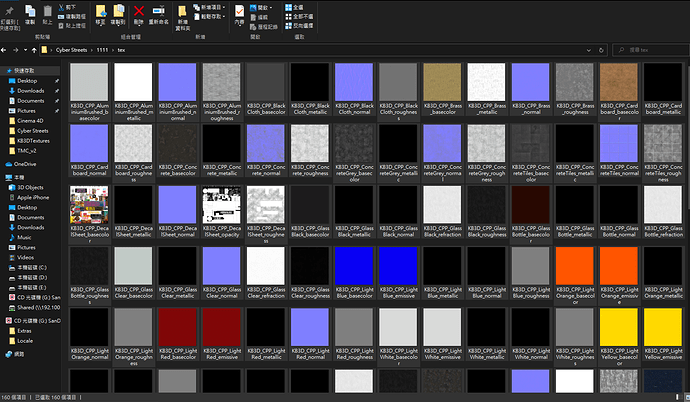Select KB3D_CPP_LightOrange_basecolor orange thumbnail
This screenshot has height=402, width=690.
[575, 266]
